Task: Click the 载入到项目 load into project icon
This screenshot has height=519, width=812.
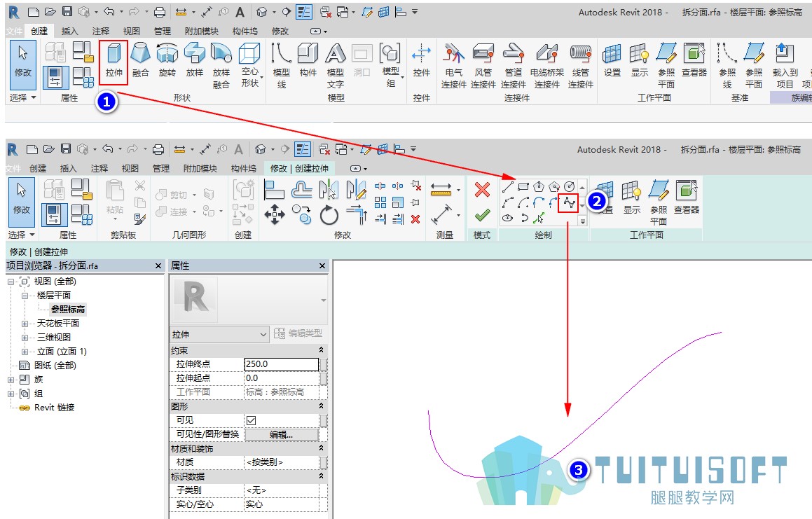Action: pyautogui.click(x=785, y=66)
